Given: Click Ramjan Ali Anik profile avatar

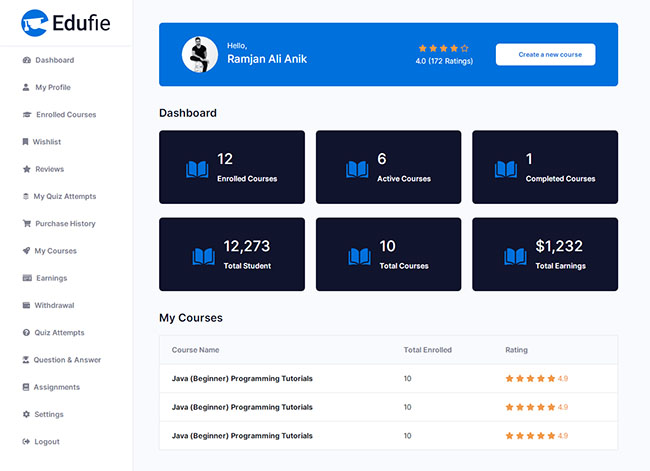Looking at the screenshot, I should pos(200,54).
